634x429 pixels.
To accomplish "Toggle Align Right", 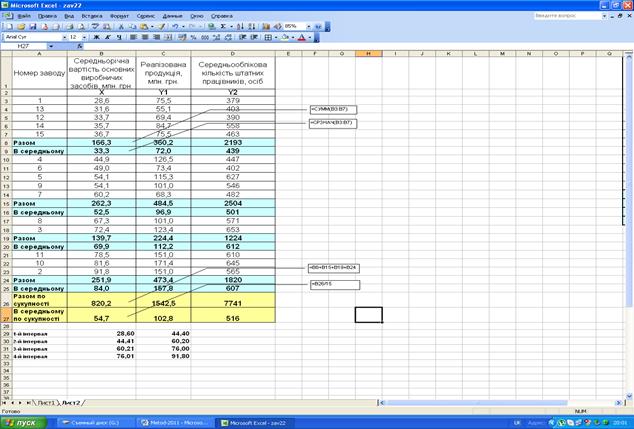I will (x=156, y=37).
